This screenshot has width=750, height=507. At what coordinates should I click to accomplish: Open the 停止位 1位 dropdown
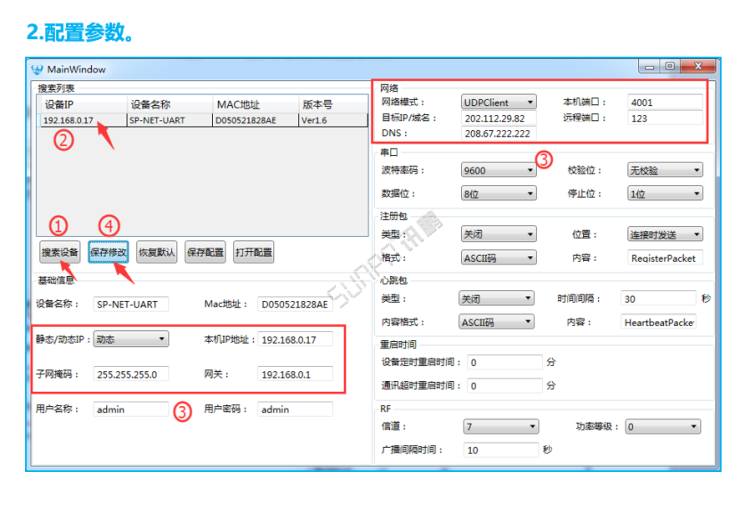tap(665, 193)
